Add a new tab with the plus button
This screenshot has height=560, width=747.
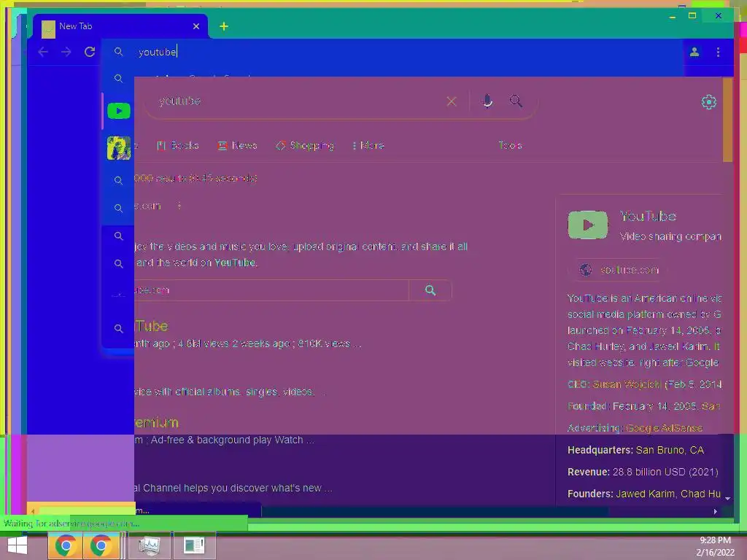(224, 26)
